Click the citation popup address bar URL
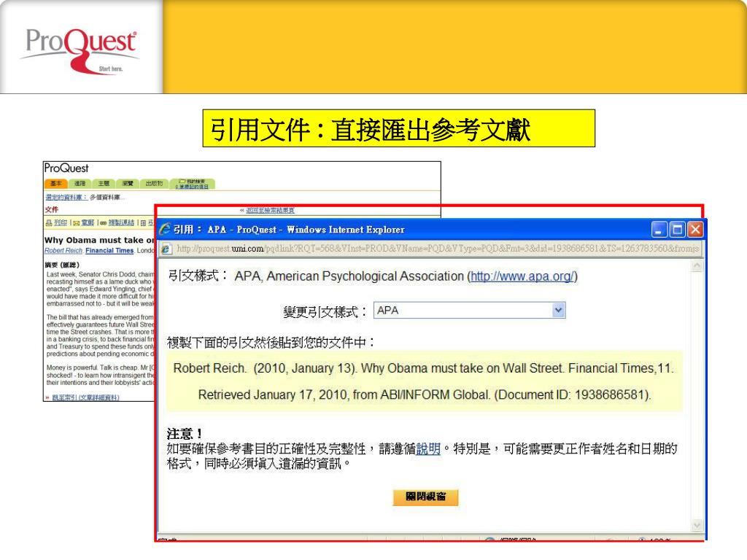The image size is (747, 560). [x=438, y=248]
